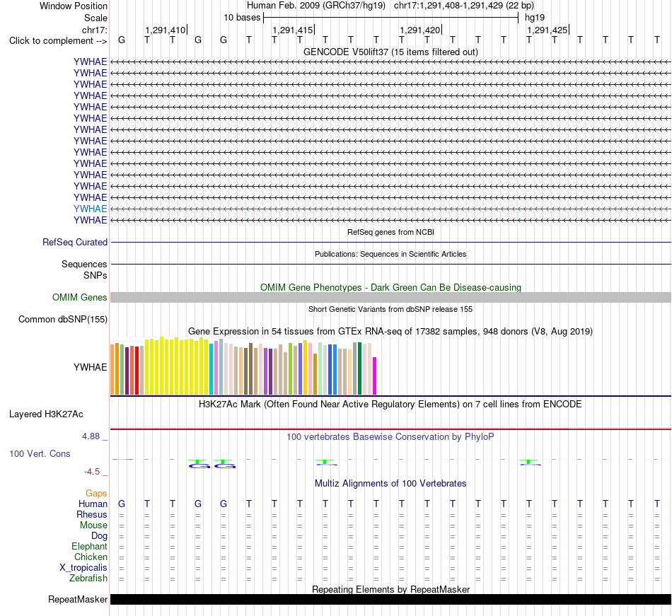Click the Sequences track label
672x616 pixels.
(x=84, y=264)
